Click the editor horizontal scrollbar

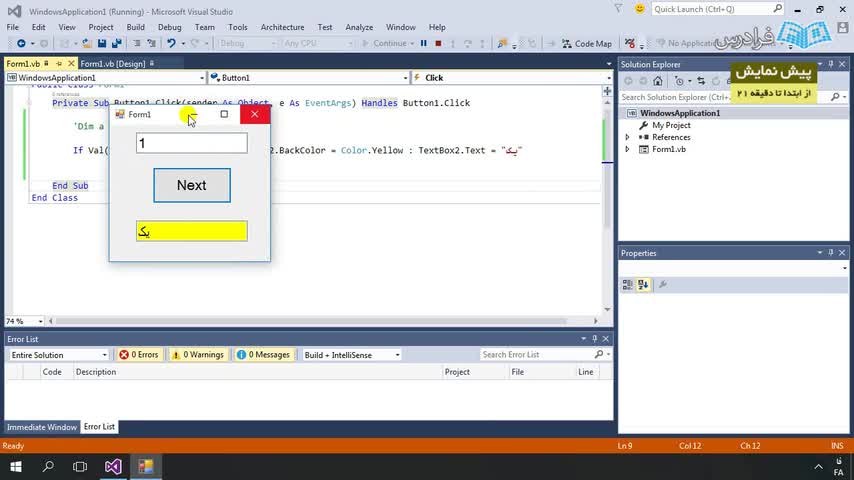click(310, 321)
